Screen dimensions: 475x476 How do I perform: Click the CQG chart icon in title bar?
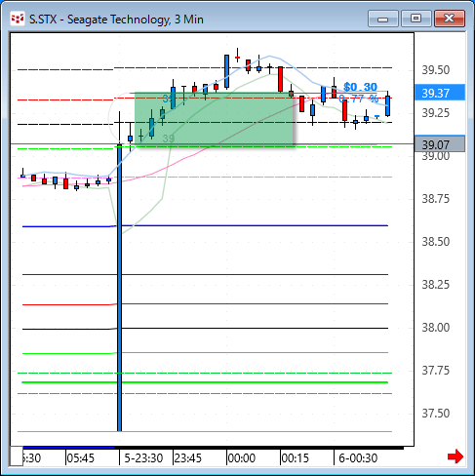pyautogui.click(x=18, y=19)
